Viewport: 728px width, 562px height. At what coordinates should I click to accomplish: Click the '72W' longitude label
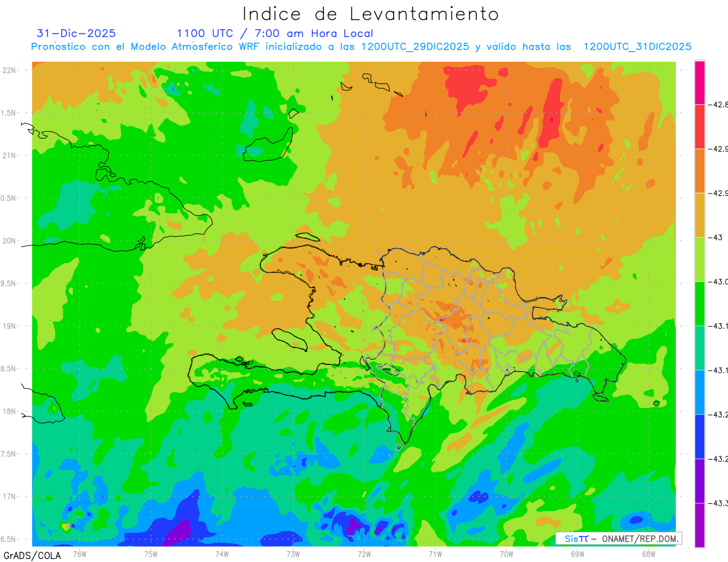point(364,554)
